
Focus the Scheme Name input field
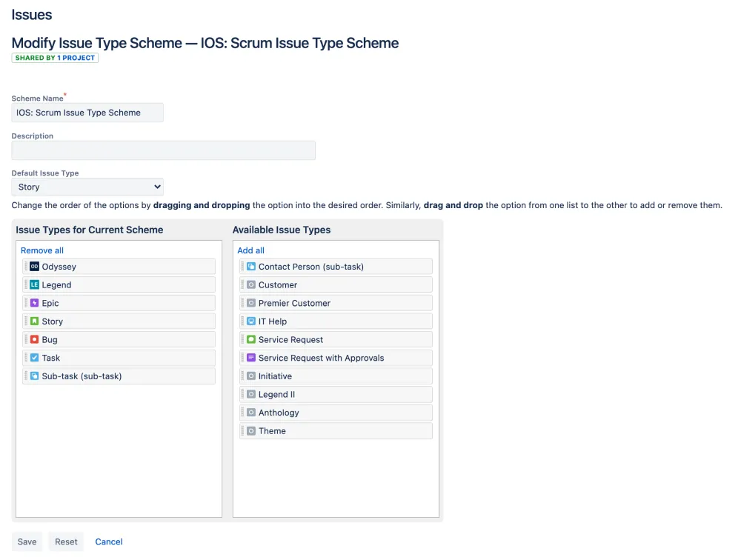coord(87,113)
